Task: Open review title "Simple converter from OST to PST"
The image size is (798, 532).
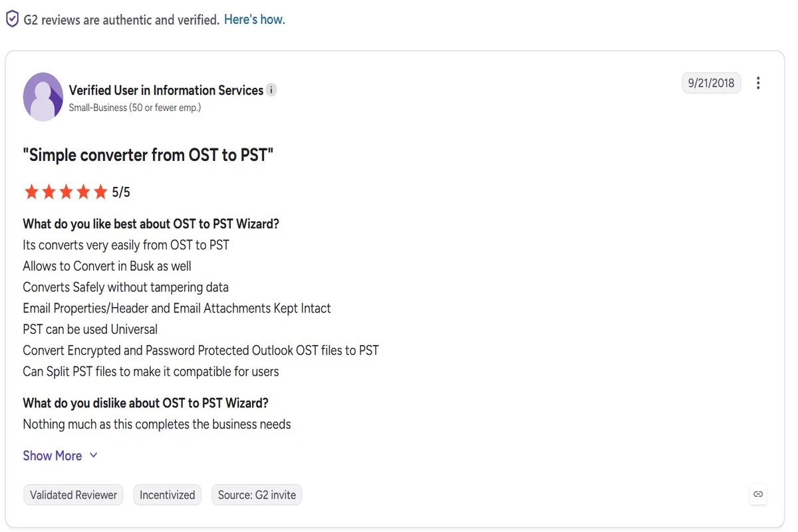Action: point(148,155)
